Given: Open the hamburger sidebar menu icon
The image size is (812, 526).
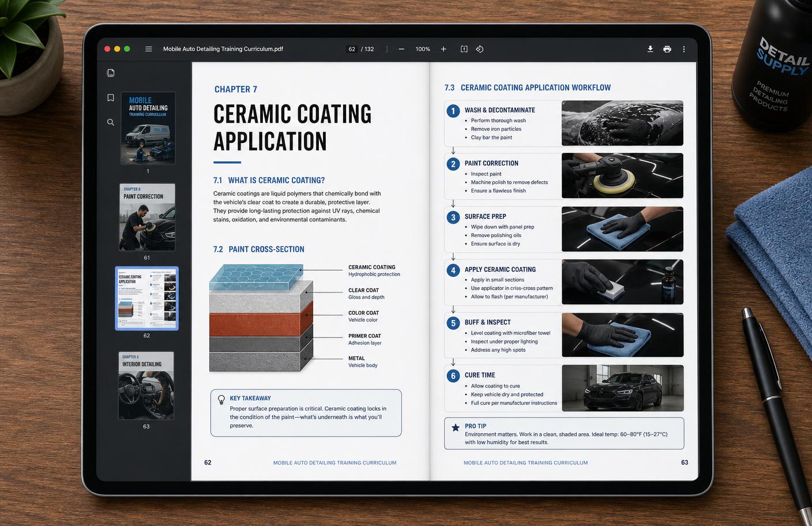Looking at the screenshot, I should pyautogui.click(x=149, y=49).
